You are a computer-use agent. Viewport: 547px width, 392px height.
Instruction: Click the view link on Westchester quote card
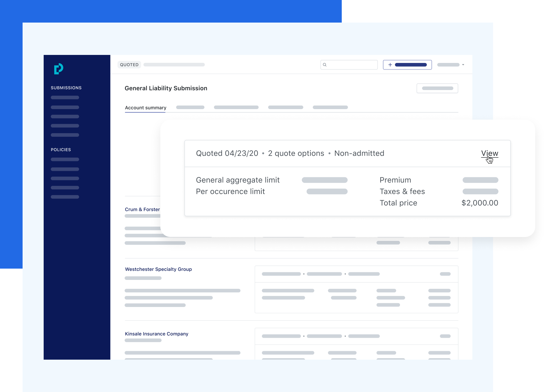pyautogui.click(x=445, y=274)
